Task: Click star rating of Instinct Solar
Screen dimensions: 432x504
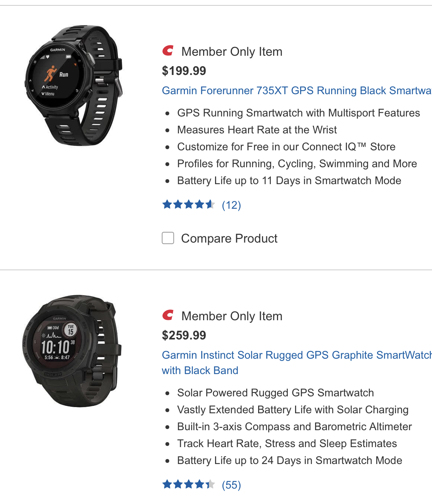Action: [188, 484]
